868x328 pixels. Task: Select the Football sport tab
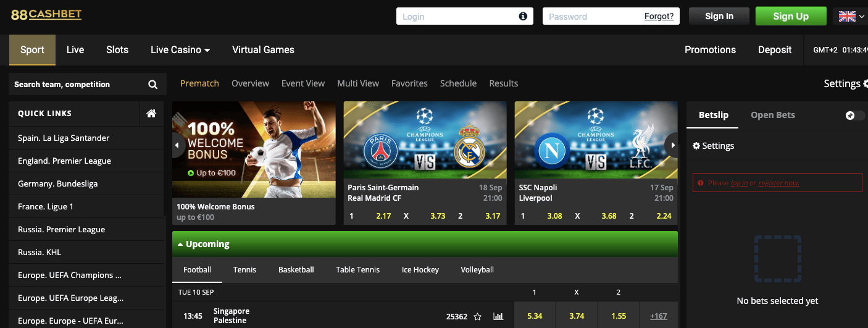pos(198,270)
